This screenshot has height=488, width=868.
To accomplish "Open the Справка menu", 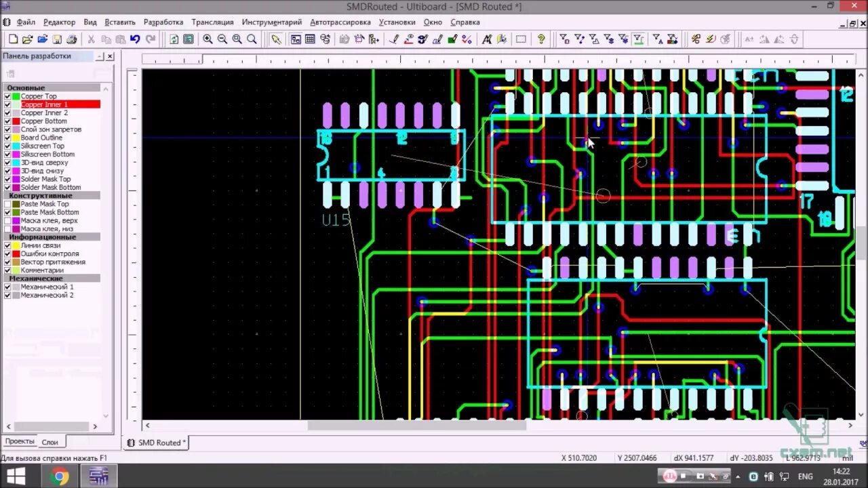I will (x=465, y=22).
